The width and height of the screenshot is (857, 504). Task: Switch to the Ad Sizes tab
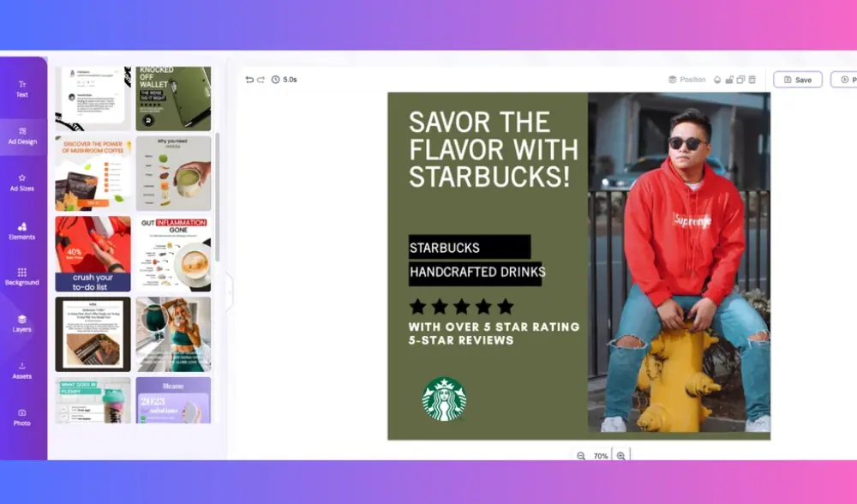(22, 183)
